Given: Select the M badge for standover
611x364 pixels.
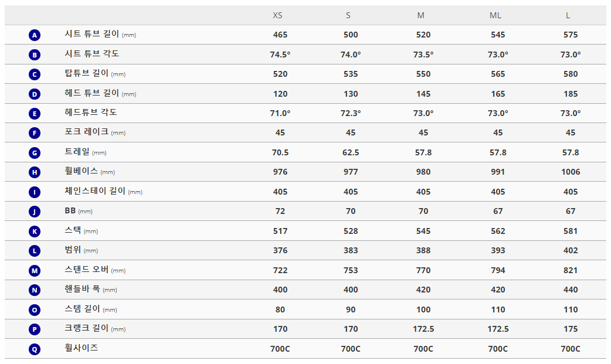Looking at the screenshot, I should coord(34,270).
